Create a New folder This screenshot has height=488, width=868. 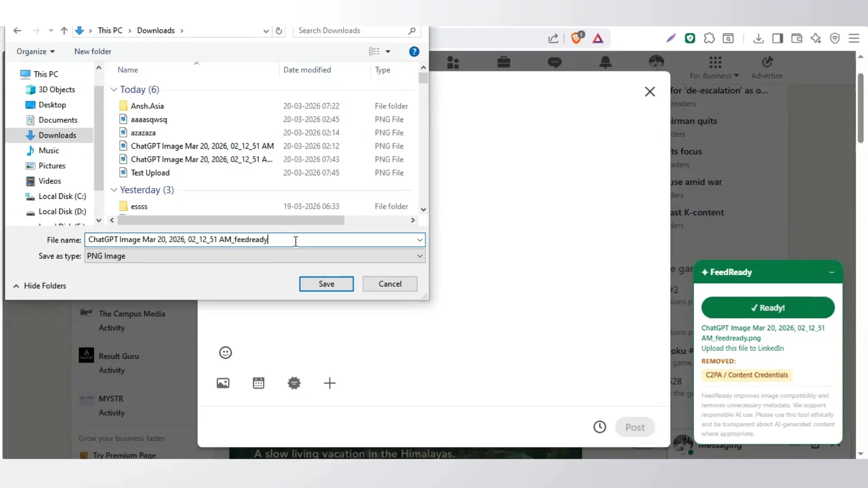93,52
